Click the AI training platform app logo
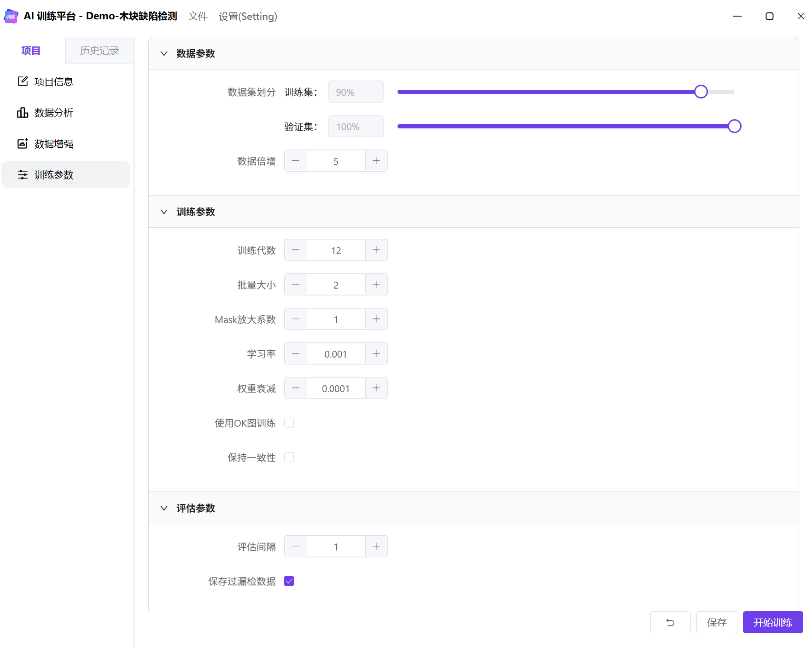Screen dimensions: 812x648 [11, 16]
